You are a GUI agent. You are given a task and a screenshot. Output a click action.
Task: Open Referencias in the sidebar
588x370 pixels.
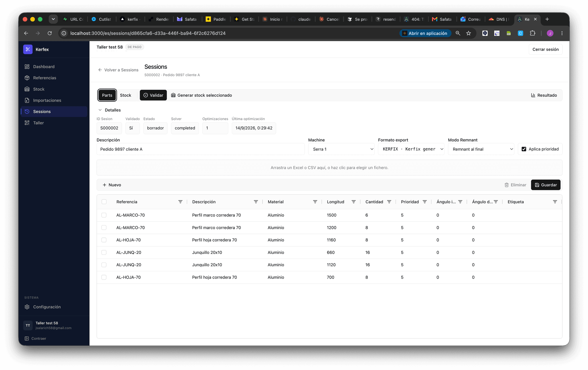click(x=54, y=78)
